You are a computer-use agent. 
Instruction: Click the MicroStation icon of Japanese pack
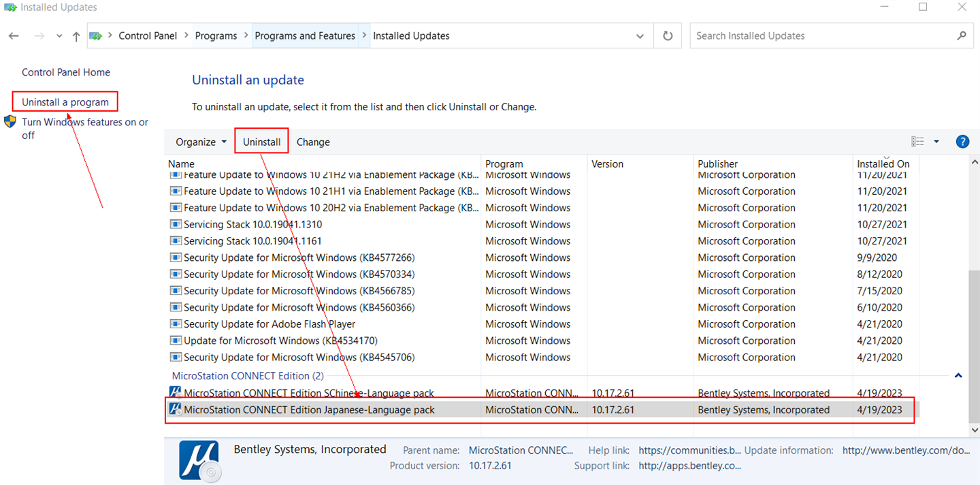tap(176, 409)
